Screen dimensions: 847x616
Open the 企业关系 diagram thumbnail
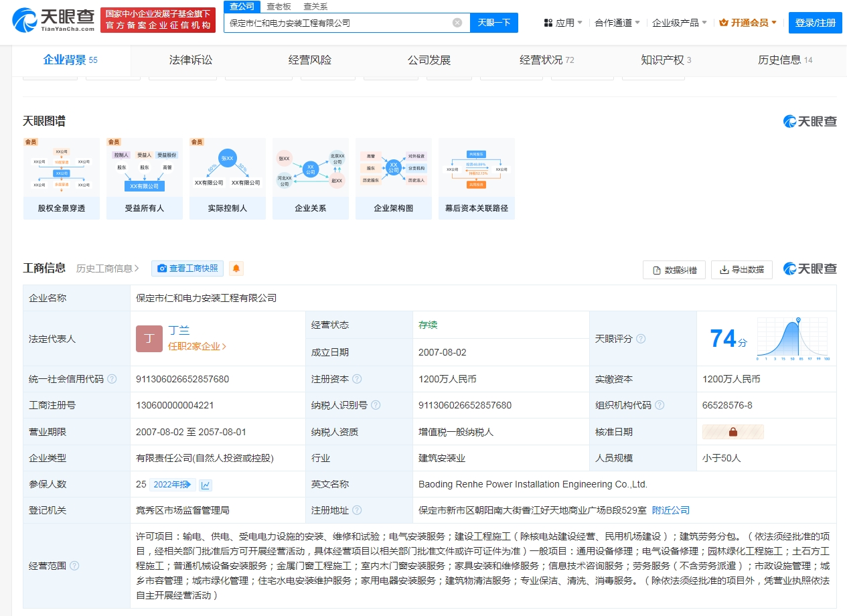[311, 179]
